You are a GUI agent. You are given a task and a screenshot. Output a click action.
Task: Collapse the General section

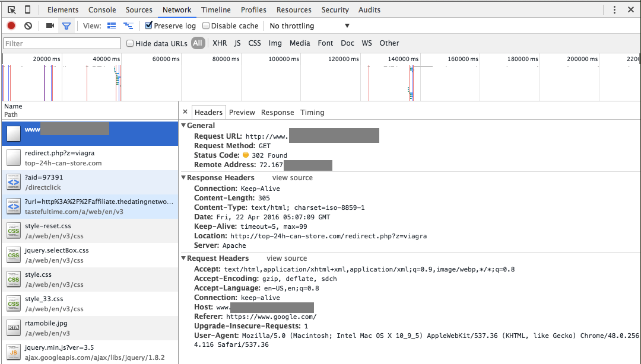point(184,126)
